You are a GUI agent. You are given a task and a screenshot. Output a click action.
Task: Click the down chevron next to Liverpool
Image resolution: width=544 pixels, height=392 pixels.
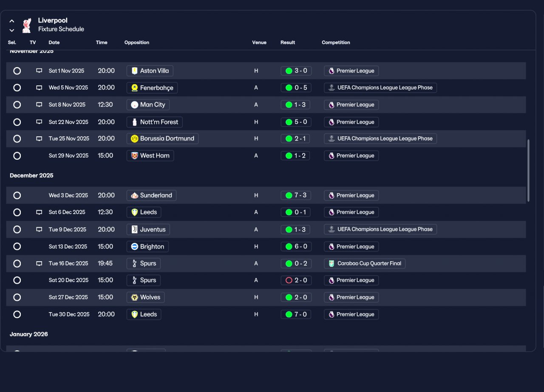pos(12,30)
